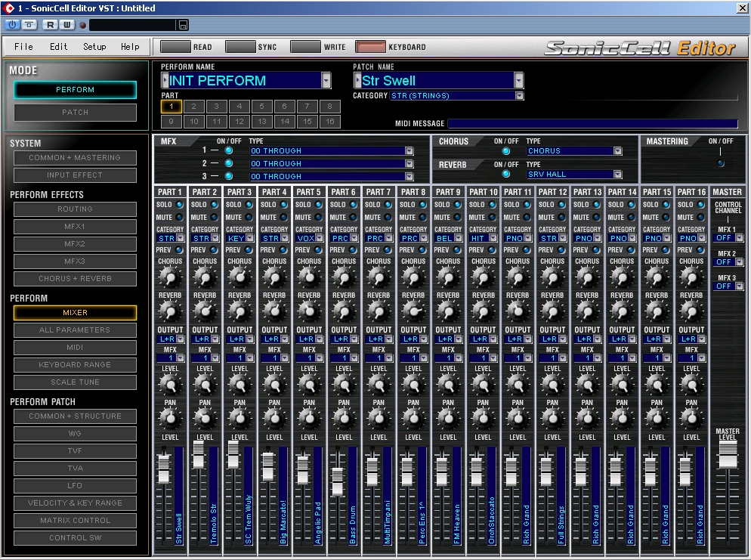
Task: Click the Part 12 reverb send knob
Action: pyautogui.click(x=552, y=311)
